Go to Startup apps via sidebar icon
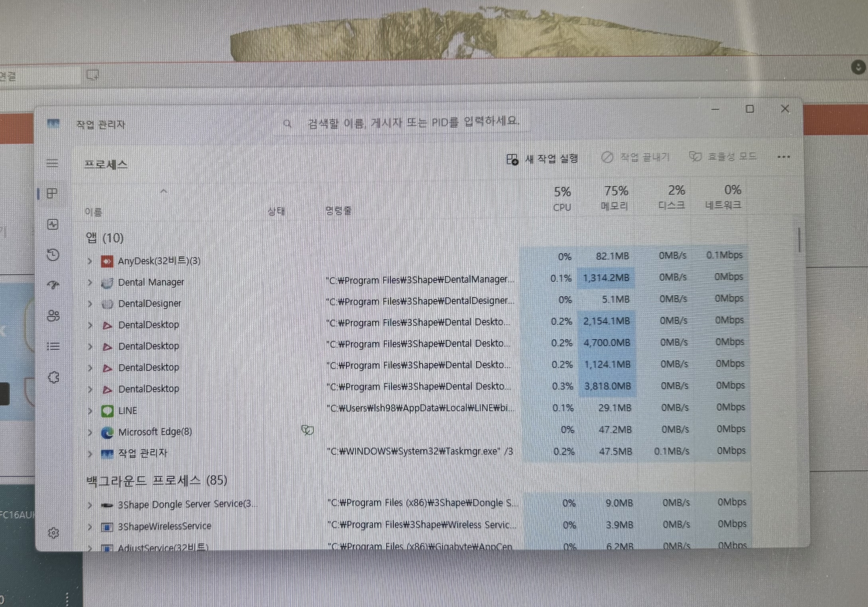This screenshot has width=868, height=607. (53, 285)
